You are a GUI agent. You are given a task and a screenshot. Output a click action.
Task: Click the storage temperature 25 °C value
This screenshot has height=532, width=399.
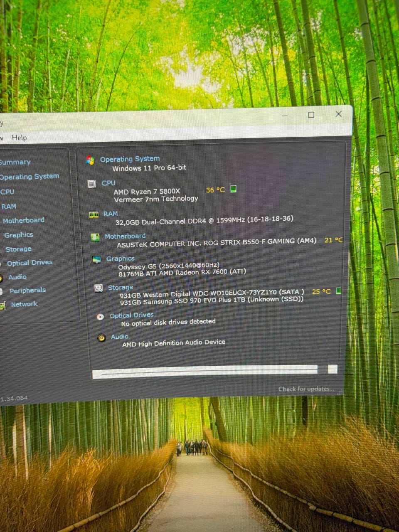pos(321,291)
